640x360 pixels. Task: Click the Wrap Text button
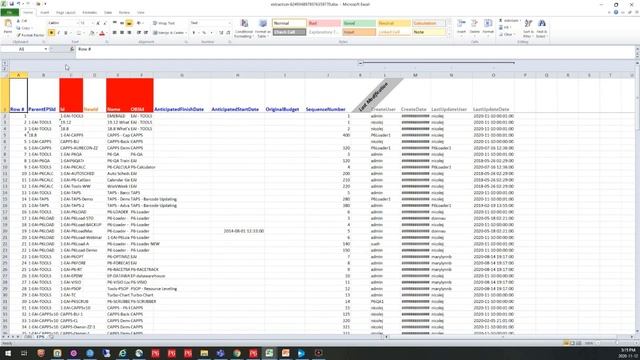click(x=164, y=23)
